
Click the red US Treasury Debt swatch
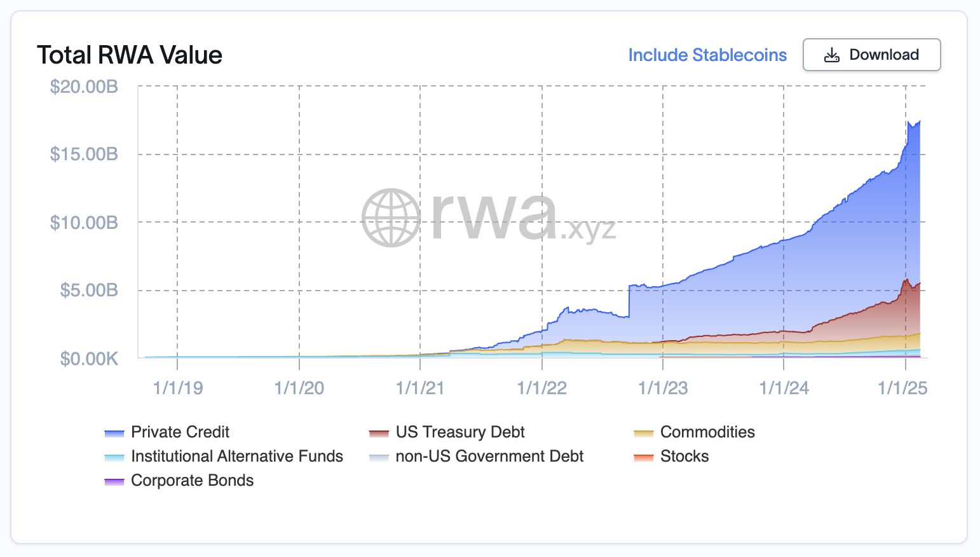(379, 434)
